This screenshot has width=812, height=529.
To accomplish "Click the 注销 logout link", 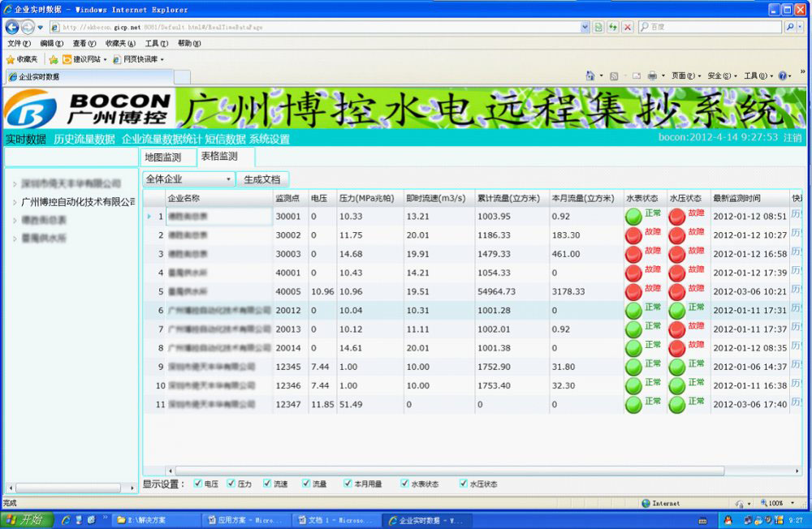I will [x=792, y=138].
